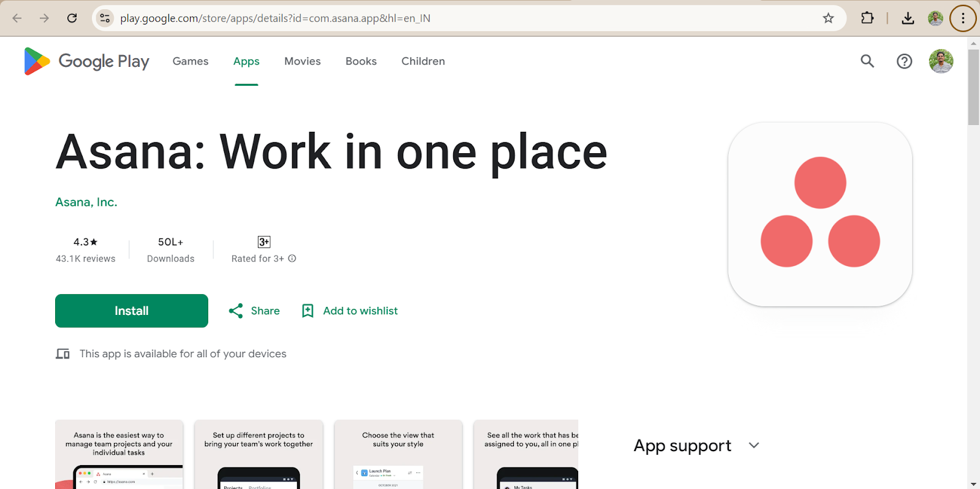Image resolution: width=980 pixels, height=489 pixels.
Task: Click the Google Play logo
Action: [86, 61]
